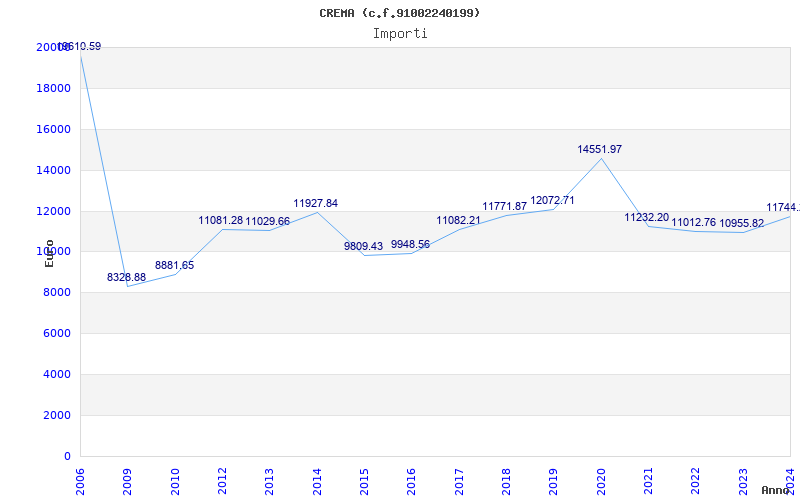
Task: Click data label 11029.66
Action: pos(267,221)
